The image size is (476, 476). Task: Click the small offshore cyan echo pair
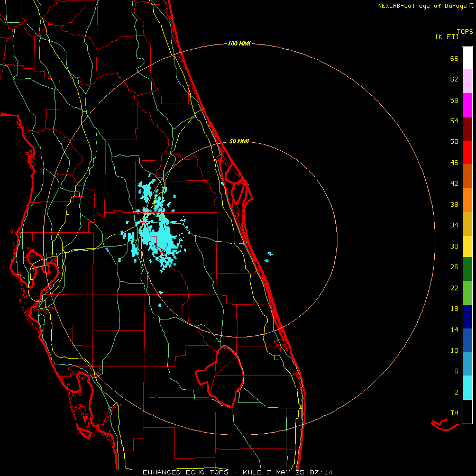coord(268,257)
